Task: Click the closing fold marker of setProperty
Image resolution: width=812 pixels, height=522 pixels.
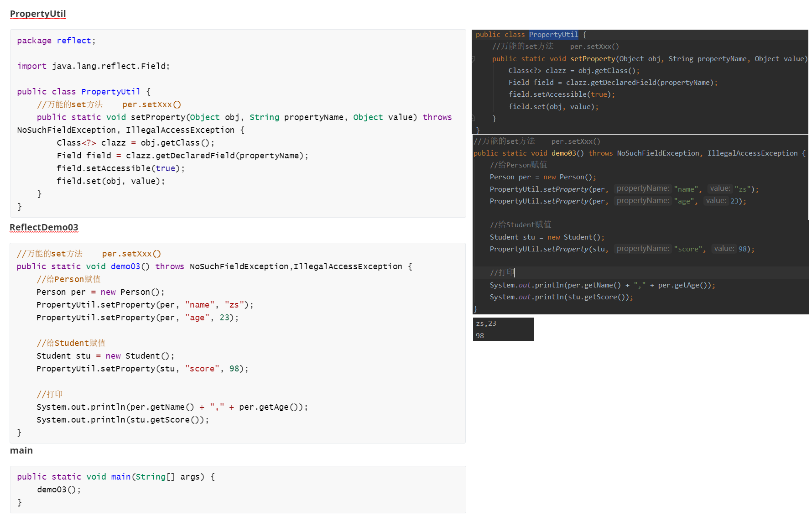Action: click(473, 118)
